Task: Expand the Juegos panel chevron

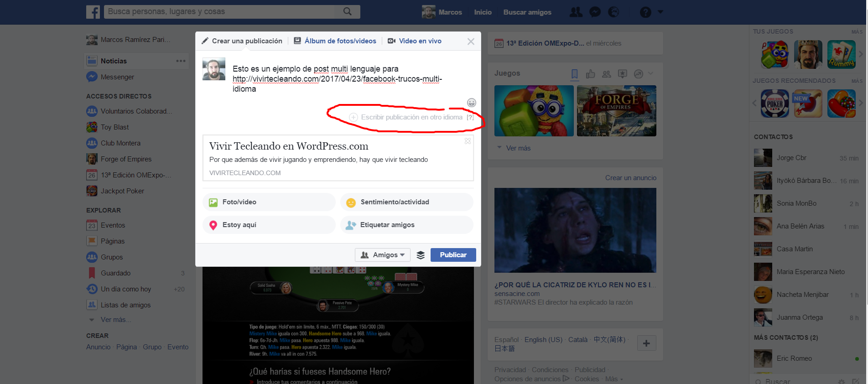Action: [651, 73]
